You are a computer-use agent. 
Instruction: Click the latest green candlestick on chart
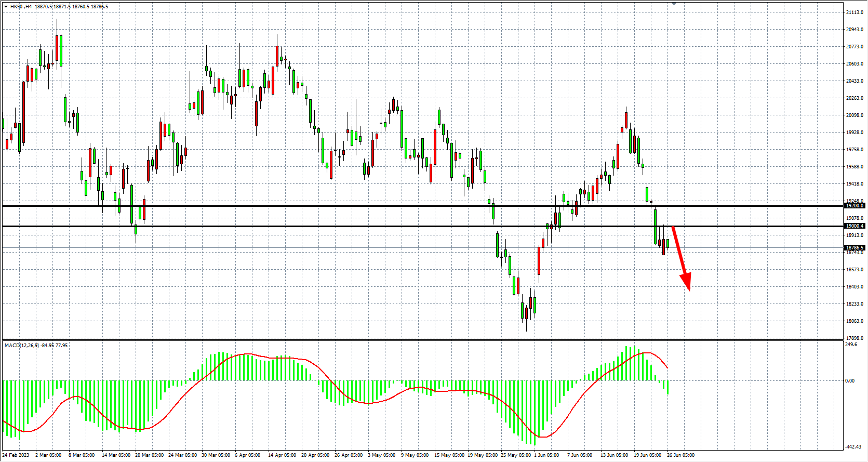[x=667, y=243]
